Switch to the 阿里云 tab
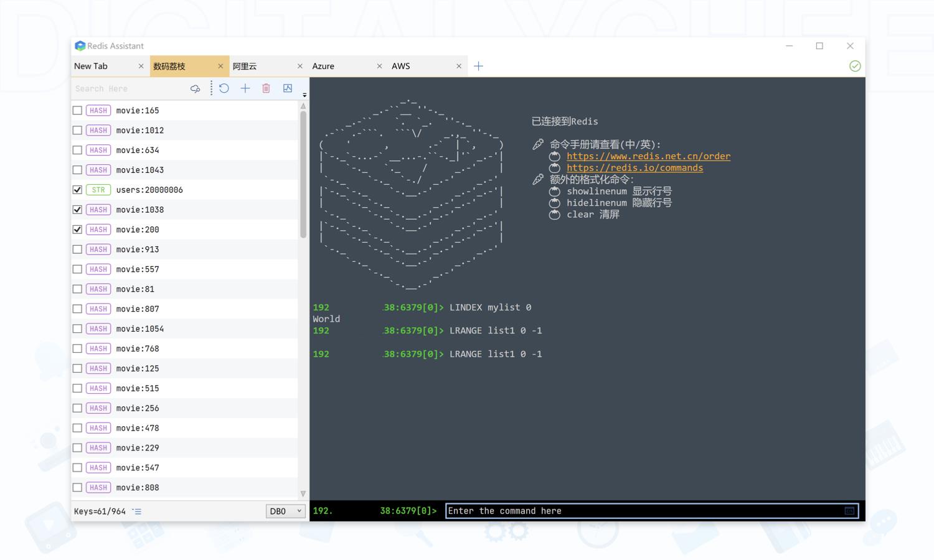Screen dimensions: 934x560 (245, 66)
